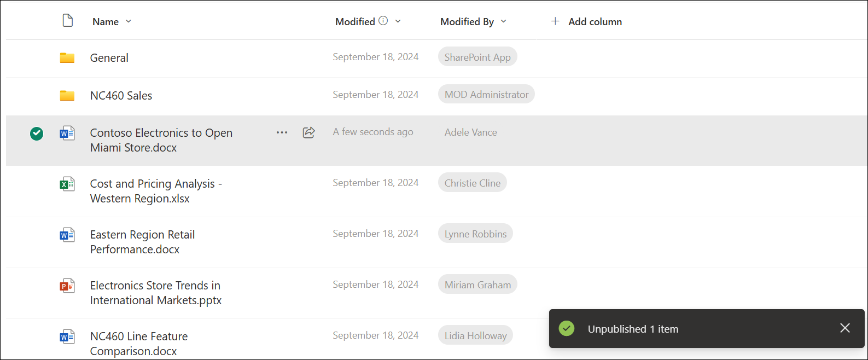
Task: Deselect the Contoso Electronics Miami Store document
Action: coord(36,133)
